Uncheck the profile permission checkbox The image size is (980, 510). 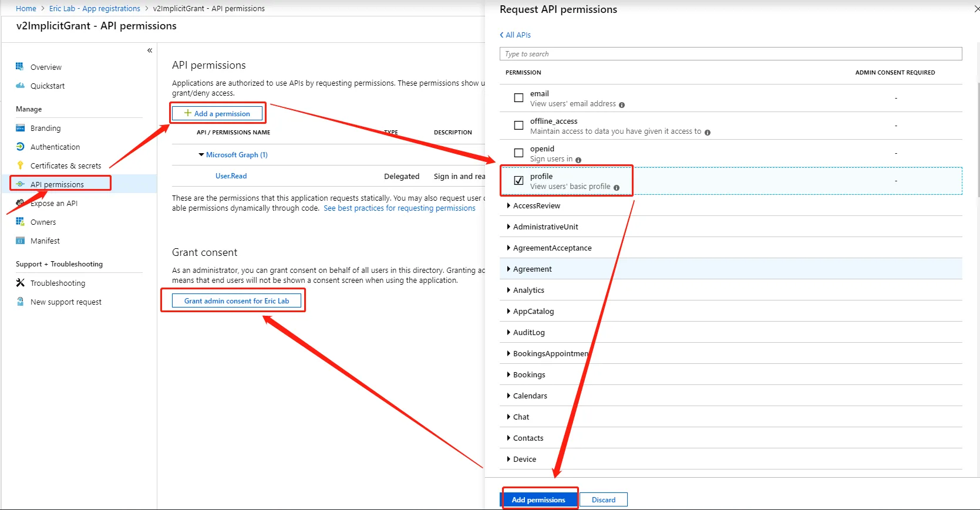point(518,181)
